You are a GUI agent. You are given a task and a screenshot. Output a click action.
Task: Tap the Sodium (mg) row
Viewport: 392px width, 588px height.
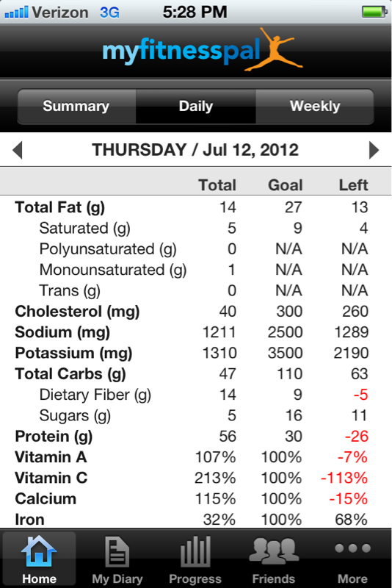point(196,332)
